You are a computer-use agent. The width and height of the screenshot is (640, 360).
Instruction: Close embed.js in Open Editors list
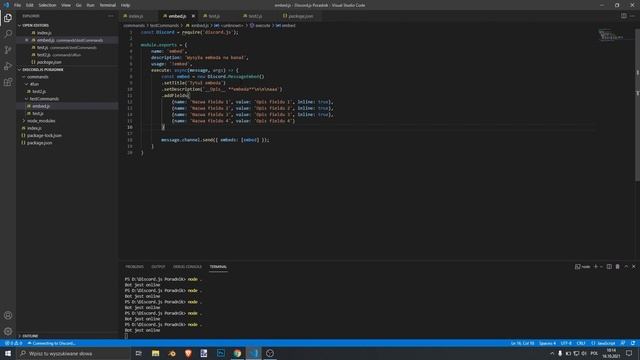click(x=27, y=40)
